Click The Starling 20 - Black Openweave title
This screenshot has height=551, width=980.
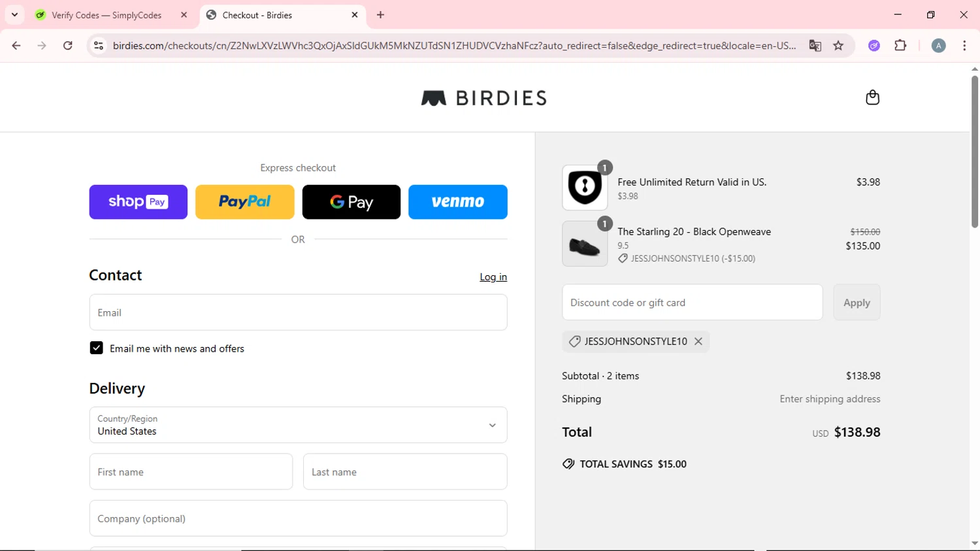694,231
